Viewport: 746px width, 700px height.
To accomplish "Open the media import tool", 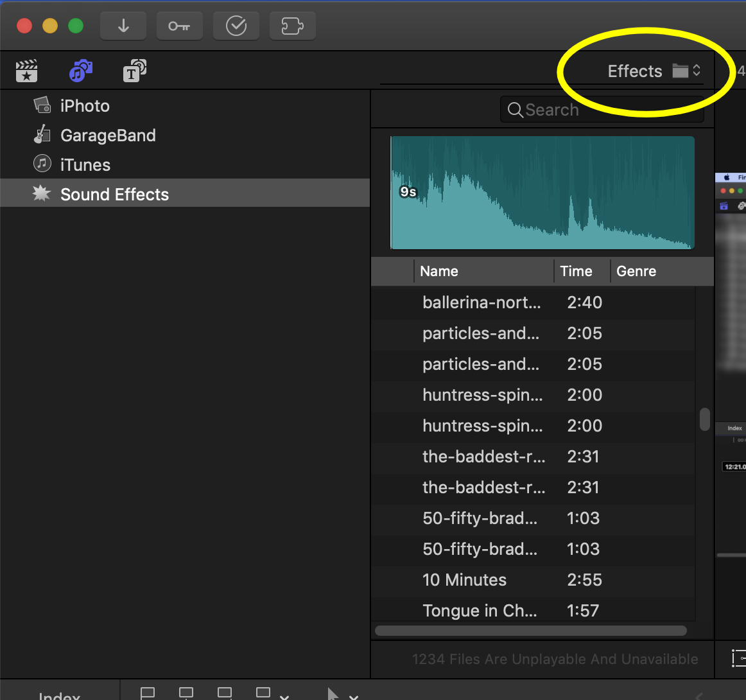I will (123, 26).
